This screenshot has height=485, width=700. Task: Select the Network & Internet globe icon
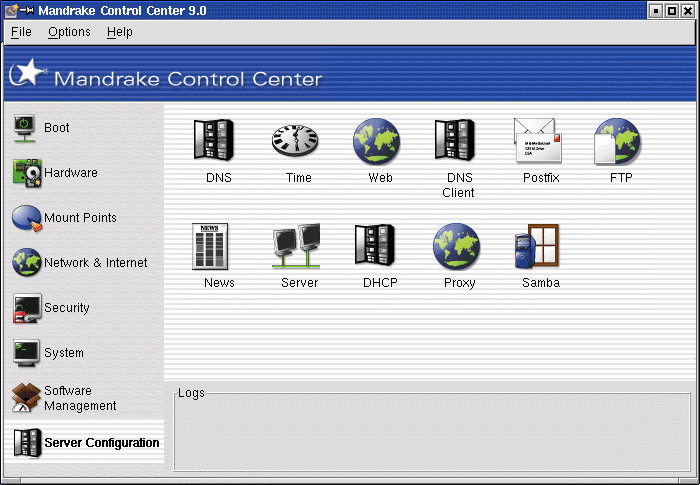click(x=27, y=262)
